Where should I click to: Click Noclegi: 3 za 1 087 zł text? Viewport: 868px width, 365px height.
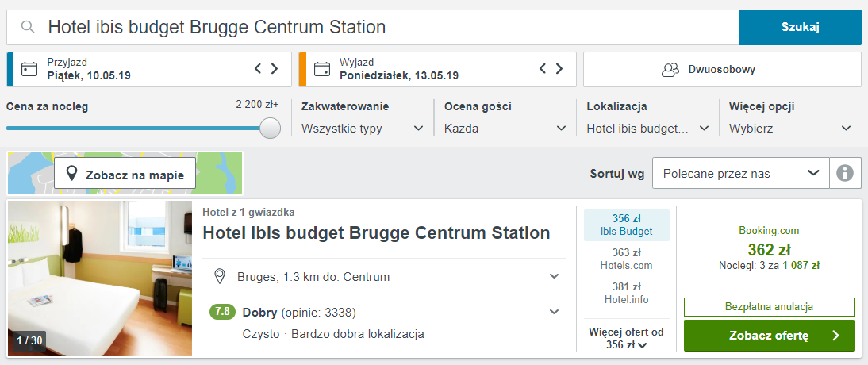point(769,265)
